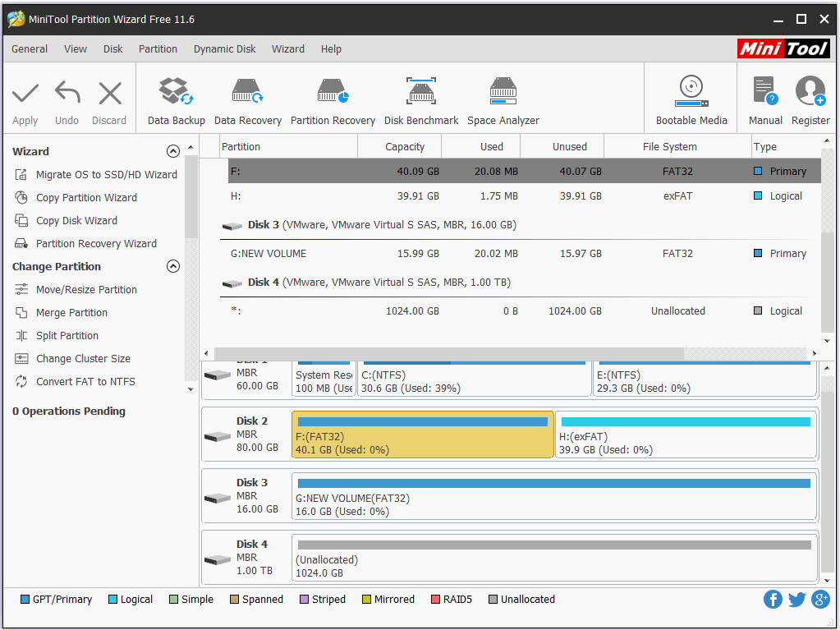Click the disk map scroll up arrow

(827, 368)
